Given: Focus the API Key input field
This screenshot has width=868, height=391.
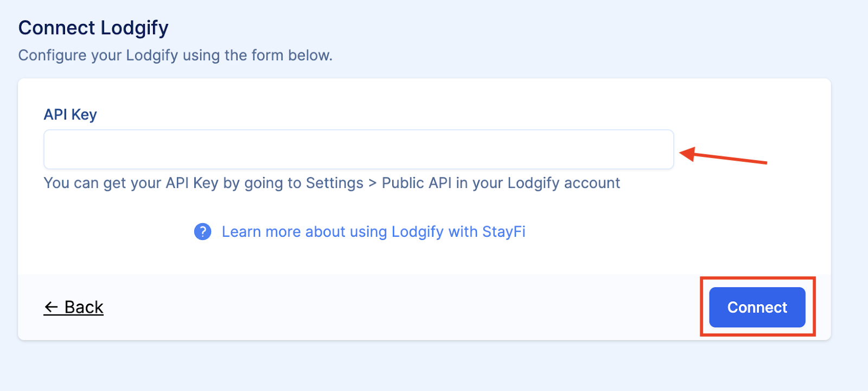Looking at the screenshot, I should pos(358,149).
